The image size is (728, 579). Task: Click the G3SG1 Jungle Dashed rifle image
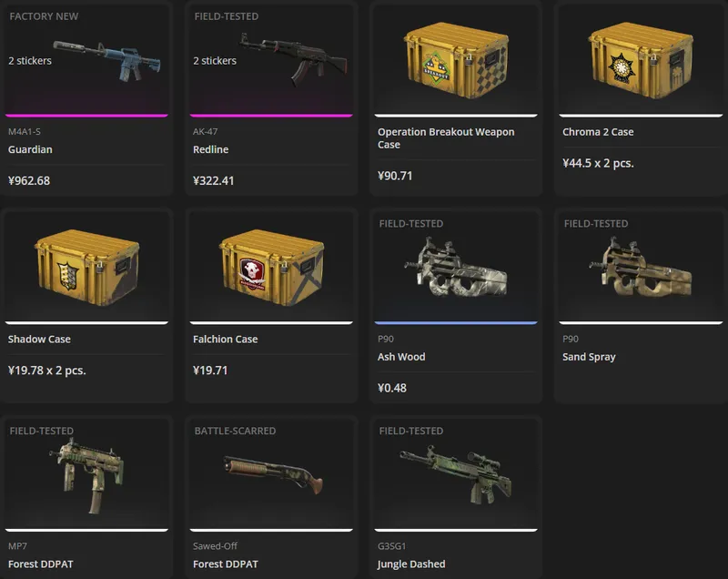[x=456, y=475]
